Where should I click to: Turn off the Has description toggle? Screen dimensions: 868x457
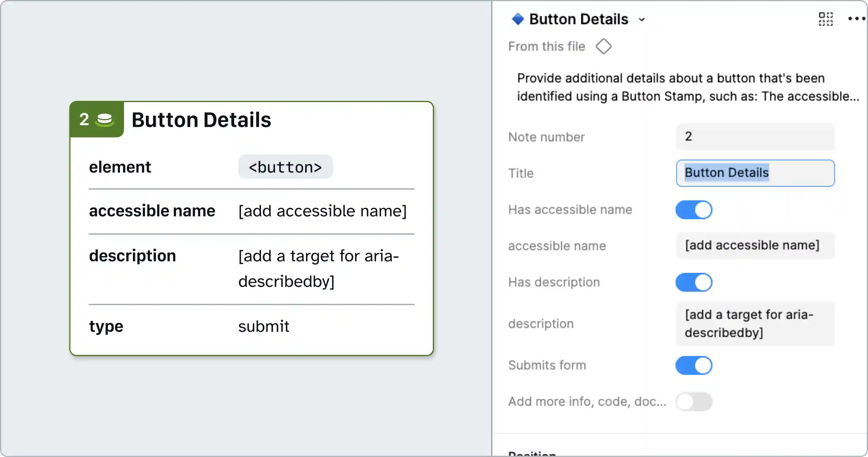pyautogui.click(x=694, y=282)
